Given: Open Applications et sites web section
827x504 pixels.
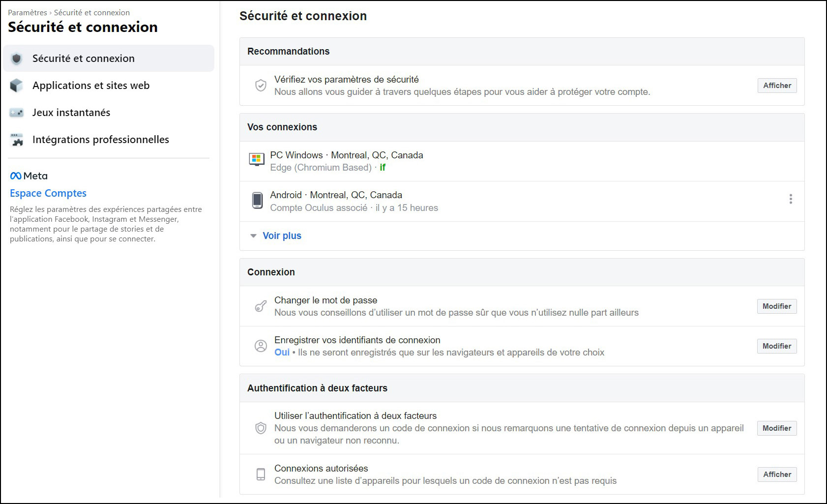Looking at the screenshot, I should coord(91,86).
